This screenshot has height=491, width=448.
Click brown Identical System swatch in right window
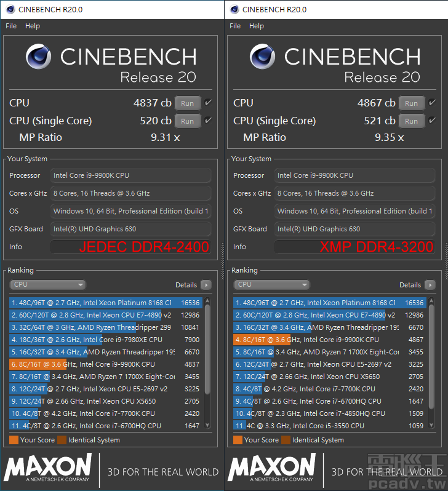pyautogui.click(x=286, y=440)
